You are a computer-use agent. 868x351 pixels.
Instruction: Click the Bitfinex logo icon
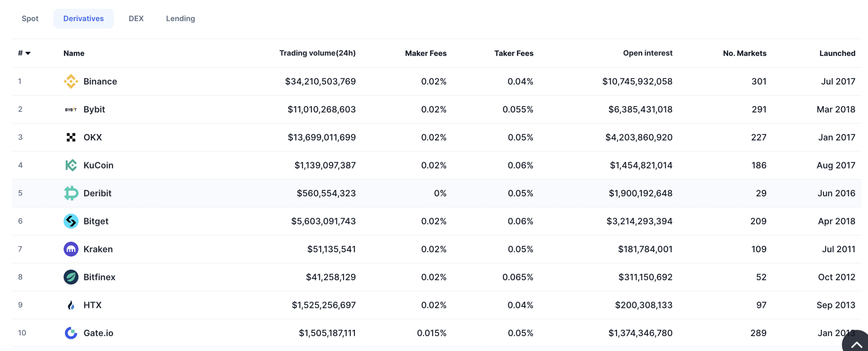point(71,277)
